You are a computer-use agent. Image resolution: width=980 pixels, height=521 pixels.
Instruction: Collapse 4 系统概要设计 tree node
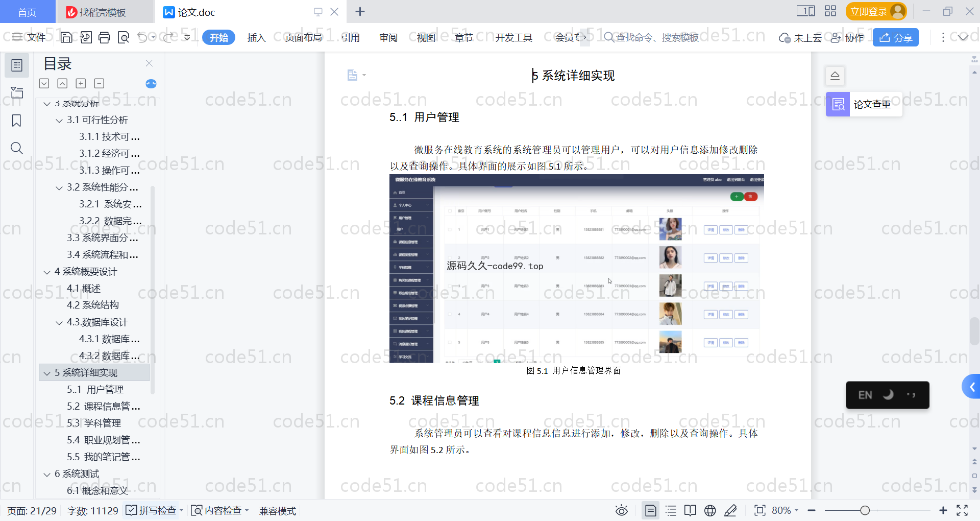coord(47,272)
